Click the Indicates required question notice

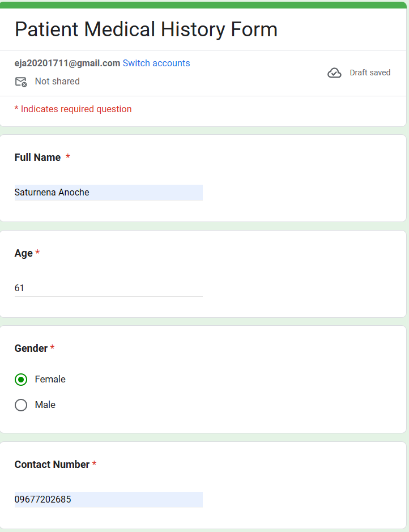[73, 109]
